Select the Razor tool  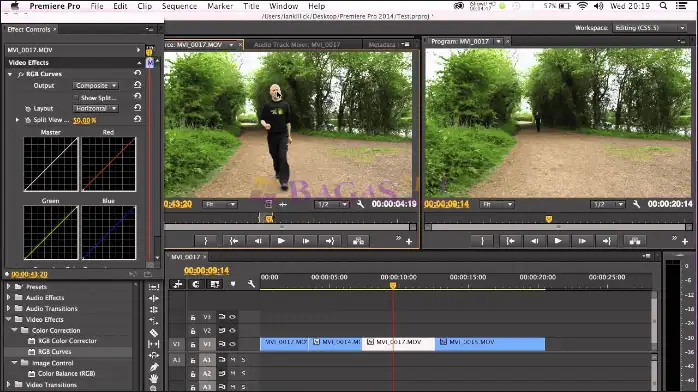point(154,333)
